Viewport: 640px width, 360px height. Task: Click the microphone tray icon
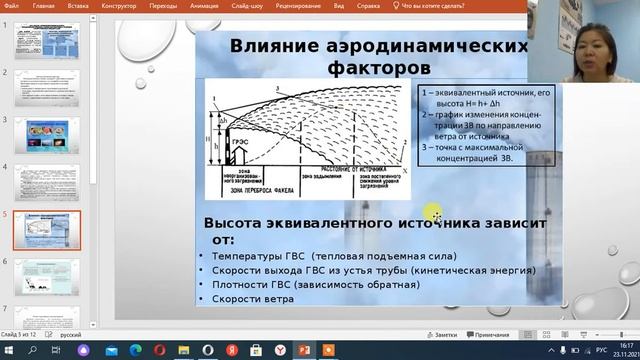click(563, 350)
